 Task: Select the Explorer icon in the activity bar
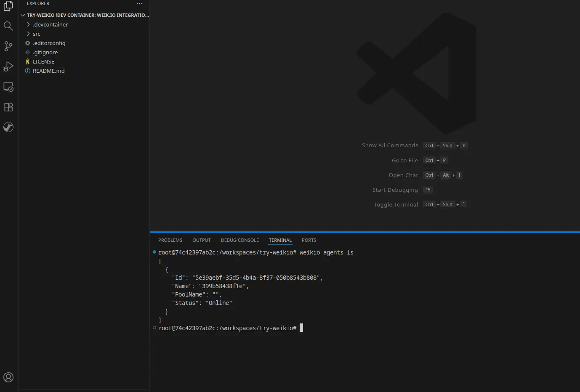click(8, 6)
